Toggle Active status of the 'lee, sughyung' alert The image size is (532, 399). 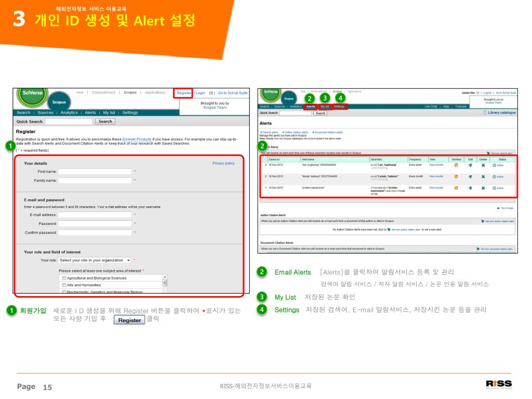point(498,165)
